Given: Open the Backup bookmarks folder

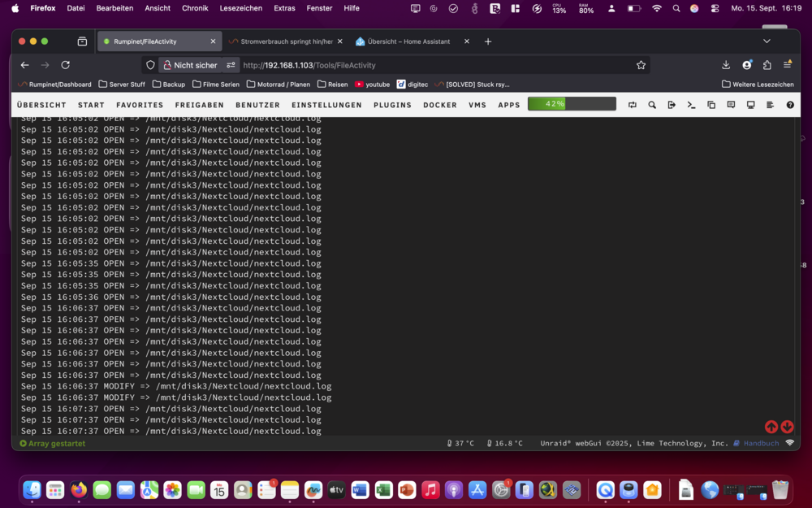Looking at the screenshot, I should [169, 84].
